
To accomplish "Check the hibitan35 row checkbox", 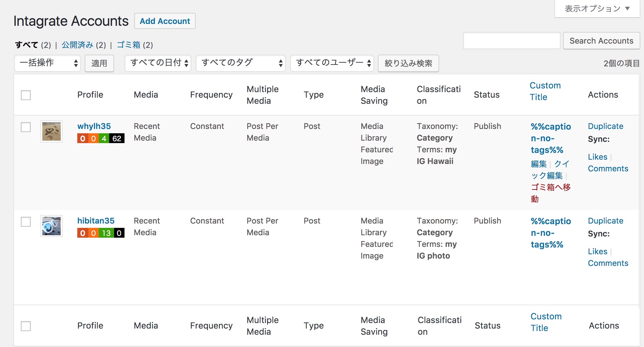I will pyautogui.click(x=26, y=222).
